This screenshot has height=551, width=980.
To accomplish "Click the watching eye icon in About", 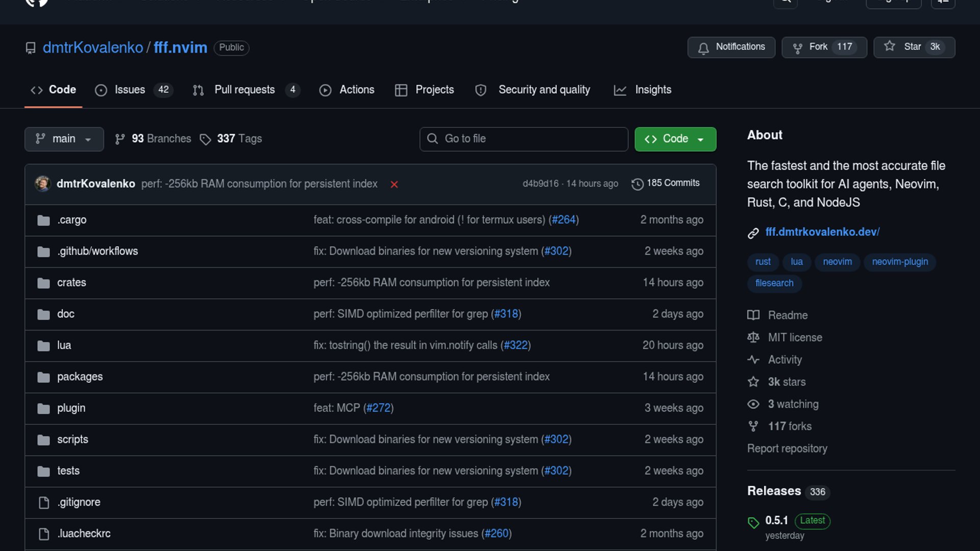I will pyautogui.click(x=753, y=404).
